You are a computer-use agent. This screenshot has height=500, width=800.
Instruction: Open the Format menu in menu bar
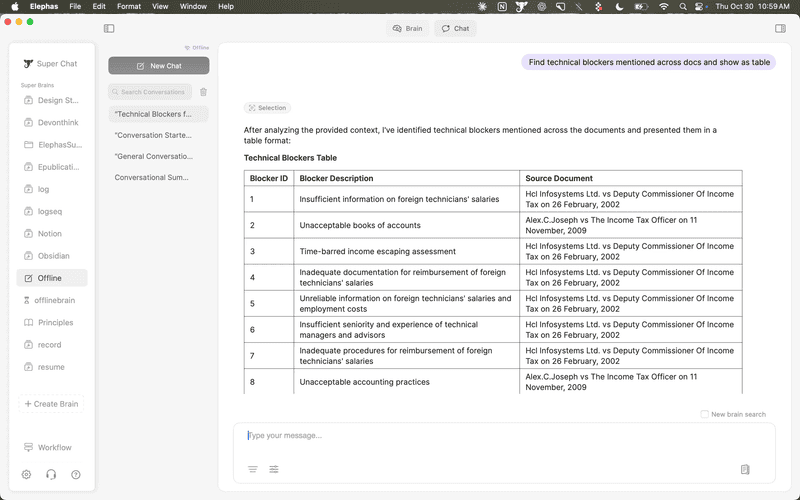click(x=128, y=6)
